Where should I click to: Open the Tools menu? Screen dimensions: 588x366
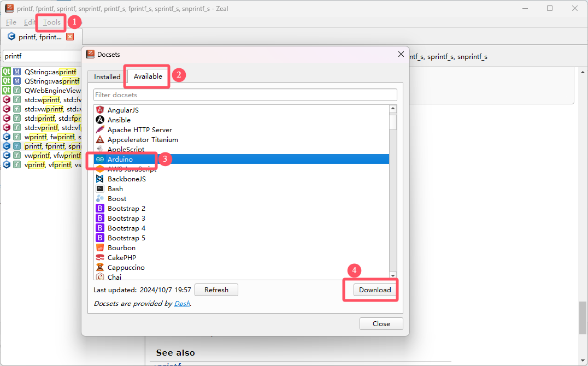(x=52, y=22)
